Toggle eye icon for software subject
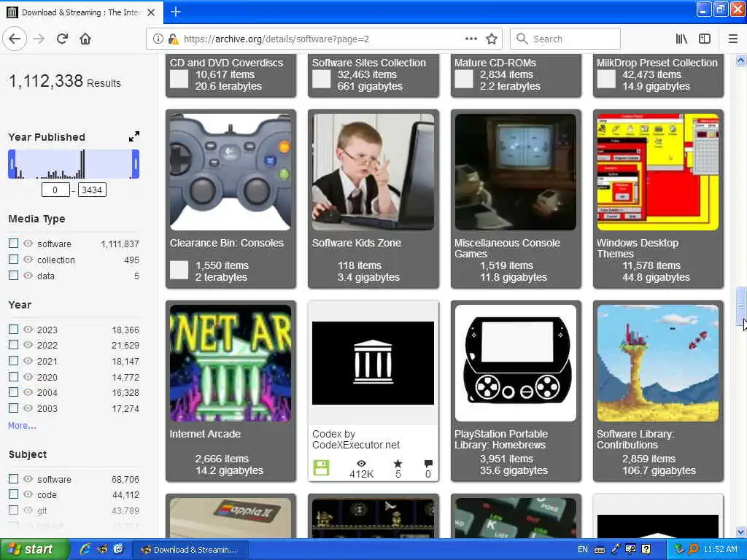Image resolution: width=747 pixels, height=560 pixels. point(28,478)
